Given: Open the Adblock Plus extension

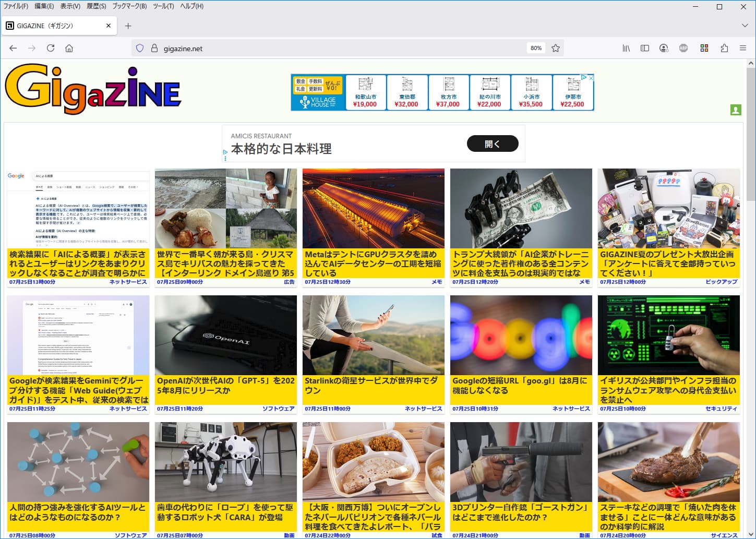Looking at the screenshot, I should (x=683, y=48).
